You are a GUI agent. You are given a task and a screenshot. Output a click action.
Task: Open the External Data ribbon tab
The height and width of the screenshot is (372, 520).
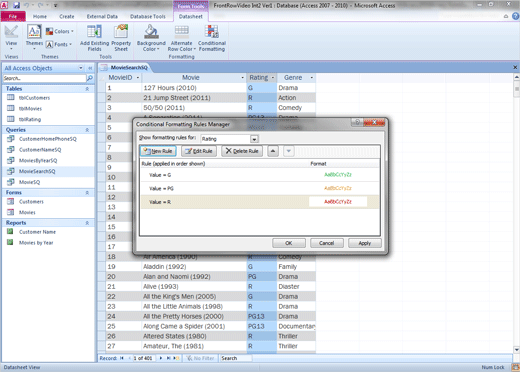pyautogui.click(x=102, y=16)
